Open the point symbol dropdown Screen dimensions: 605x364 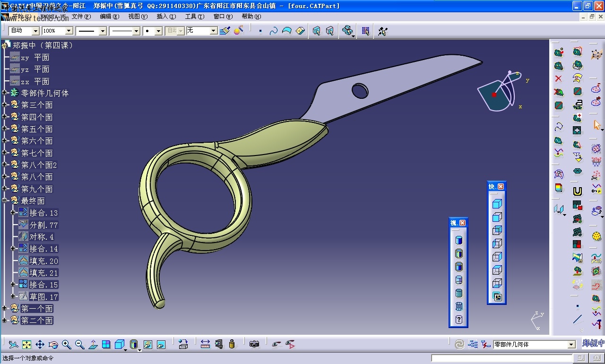click(158, 31)
